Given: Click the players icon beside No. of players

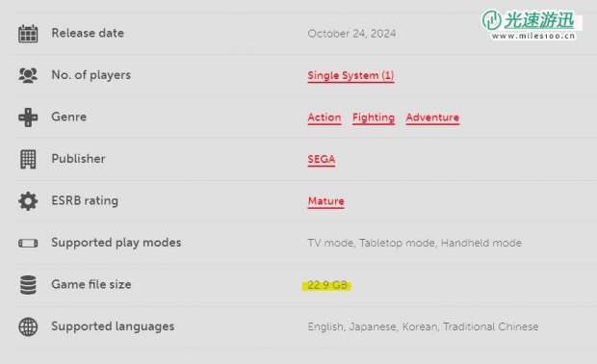Looking at the screenshot, I should pos(28,75).
